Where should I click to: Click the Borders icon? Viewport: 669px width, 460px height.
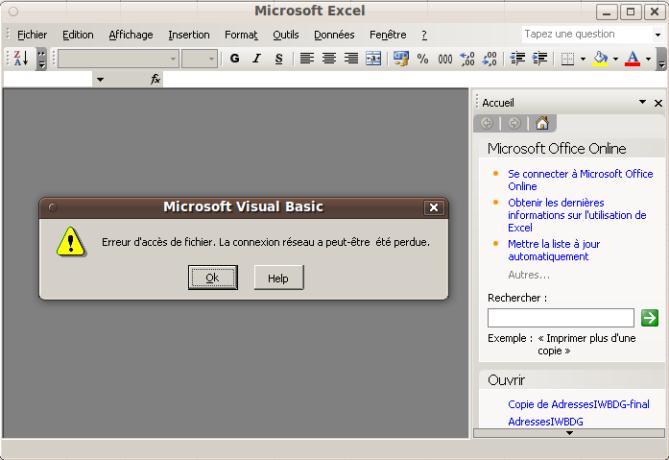pyautogui.click(x=567, y=58)
